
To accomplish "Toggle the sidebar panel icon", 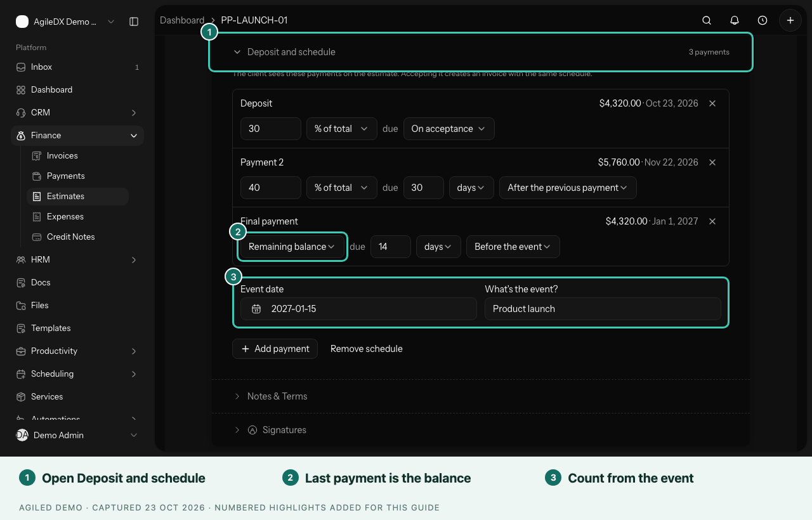I will click(134, 22).
